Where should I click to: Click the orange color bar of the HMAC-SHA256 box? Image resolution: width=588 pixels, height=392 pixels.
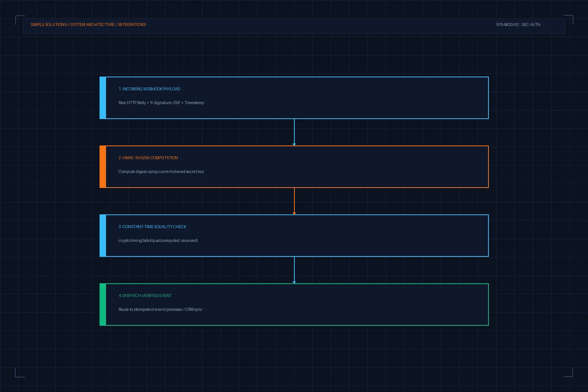(x=103, y=167)
